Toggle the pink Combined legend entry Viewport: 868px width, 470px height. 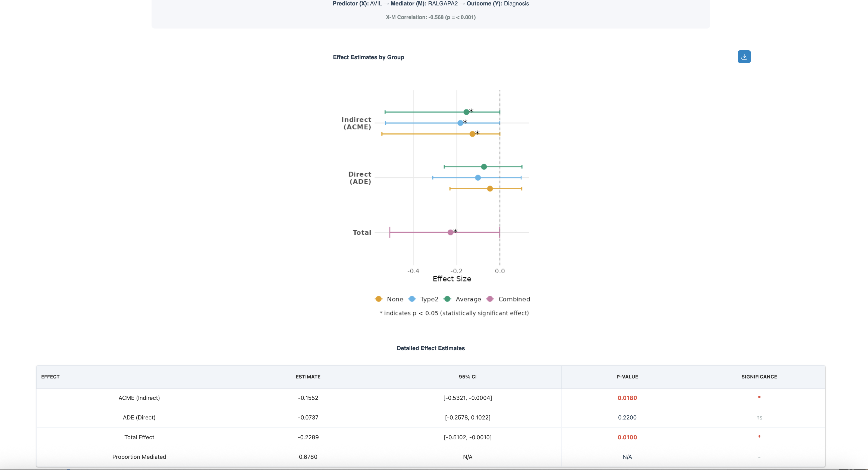[x=514, y=299]
